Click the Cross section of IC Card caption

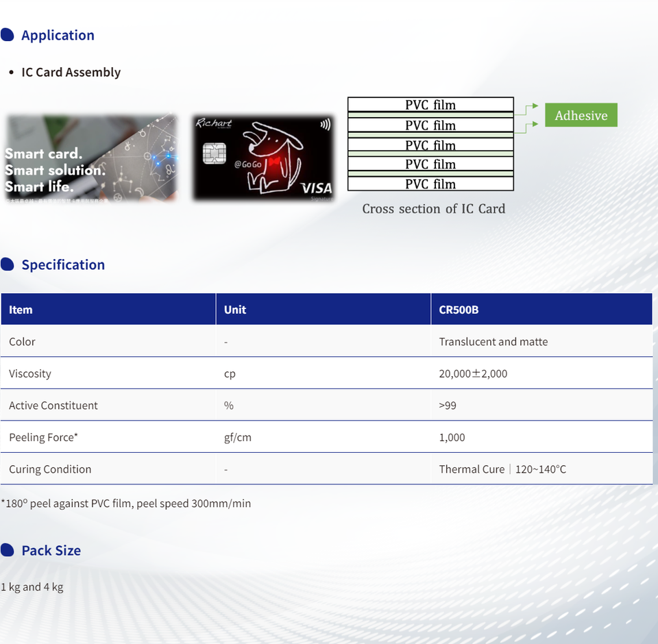coord(433,209)
